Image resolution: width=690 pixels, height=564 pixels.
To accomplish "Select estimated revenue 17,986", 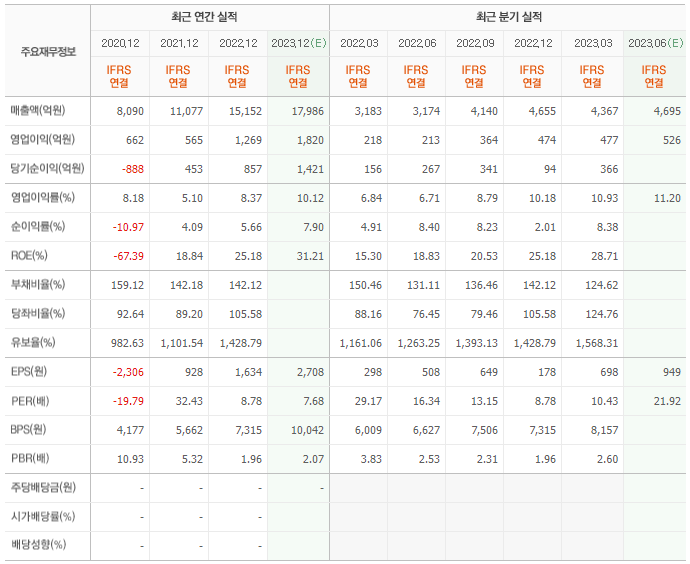I will [308, 111].
